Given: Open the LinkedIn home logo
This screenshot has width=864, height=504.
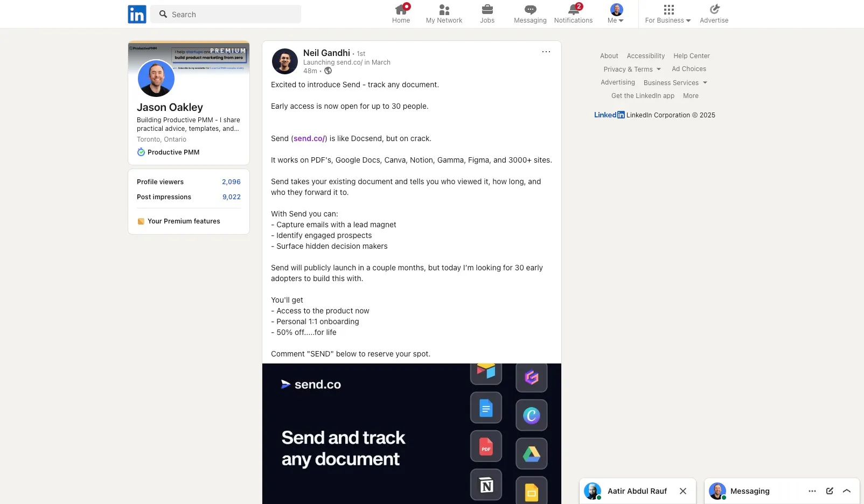Looking at the screenshot, I should (x=136, y=14).
